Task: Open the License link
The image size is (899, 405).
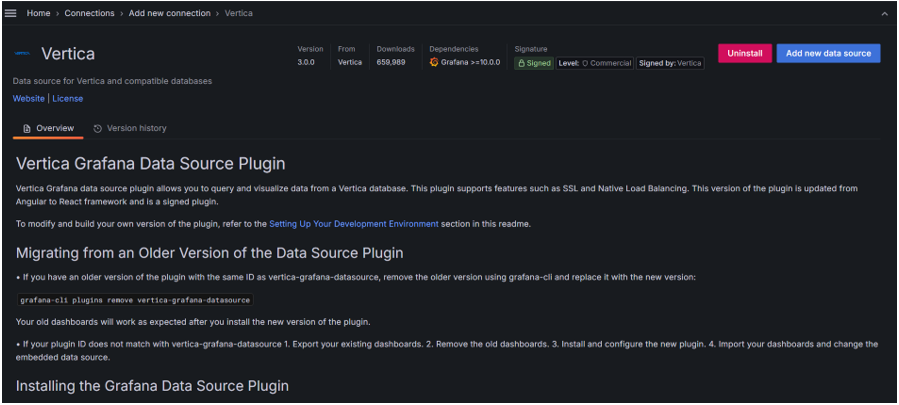Action: pyautogui.click(x=68, y=99)
